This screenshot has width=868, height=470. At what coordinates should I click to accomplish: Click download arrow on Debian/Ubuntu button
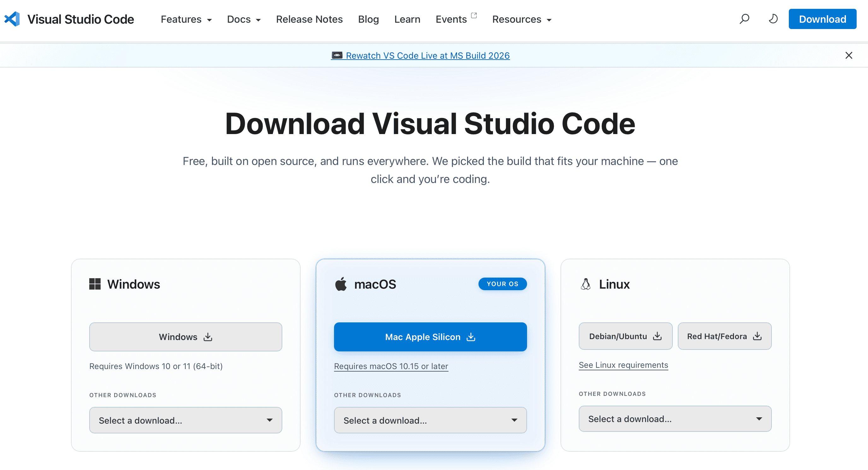[657, 336]
